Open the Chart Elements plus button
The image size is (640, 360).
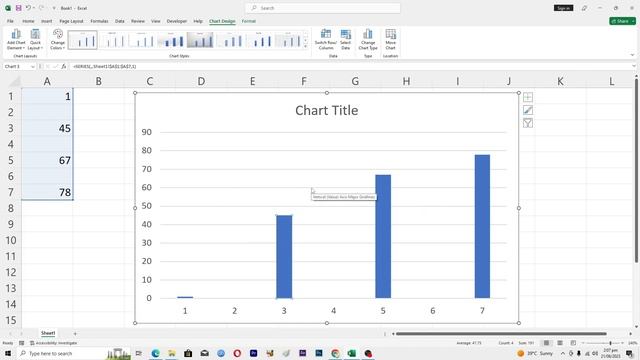pyautogui.click(x=528, y=97)
